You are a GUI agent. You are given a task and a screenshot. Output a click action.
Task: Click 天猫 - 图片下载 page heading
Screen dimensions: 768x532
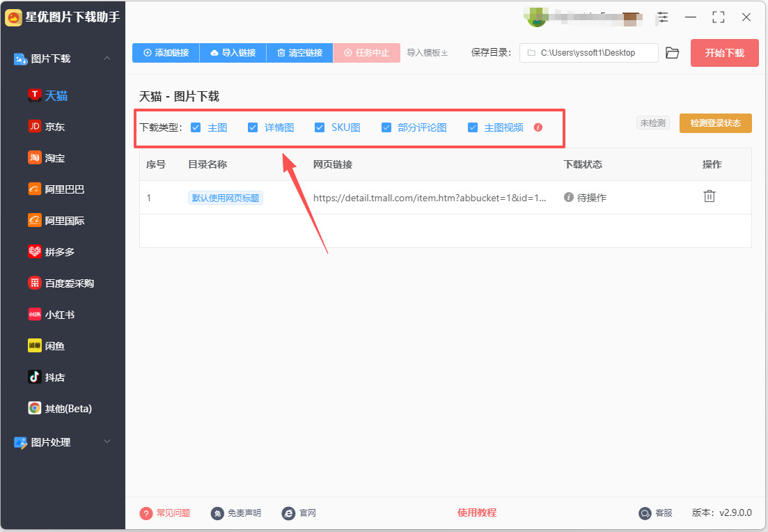[x=179, y=97]
